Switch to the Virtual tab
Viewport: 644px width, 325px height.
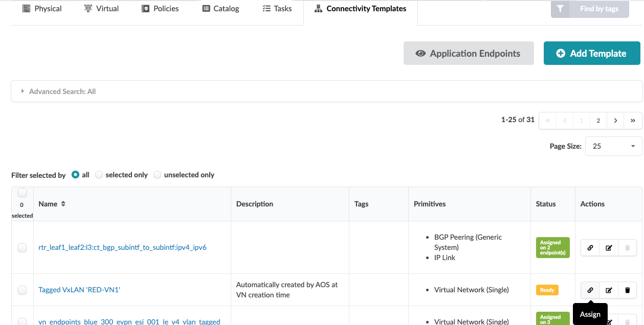(101, 9)
